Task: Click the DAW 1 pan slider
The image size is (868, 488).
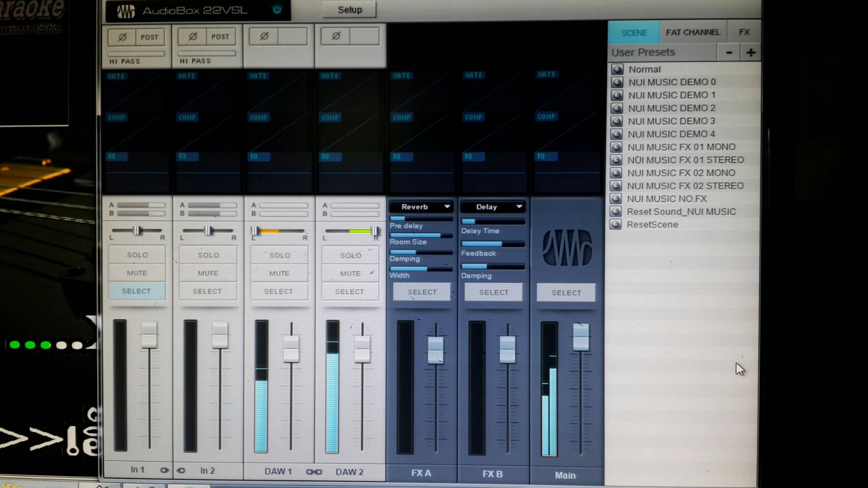Action: pyautogui.click(x=278, y=231)
